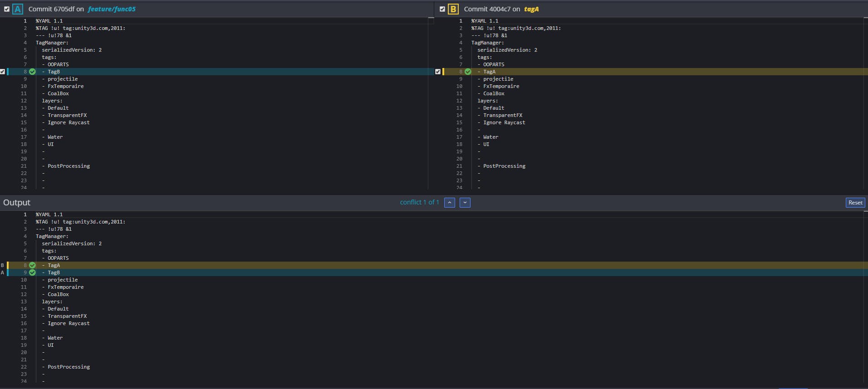Screen dimensions: 868x389
Task: Click '- FxTemporaire' line in Output
Action: (63, 287)
